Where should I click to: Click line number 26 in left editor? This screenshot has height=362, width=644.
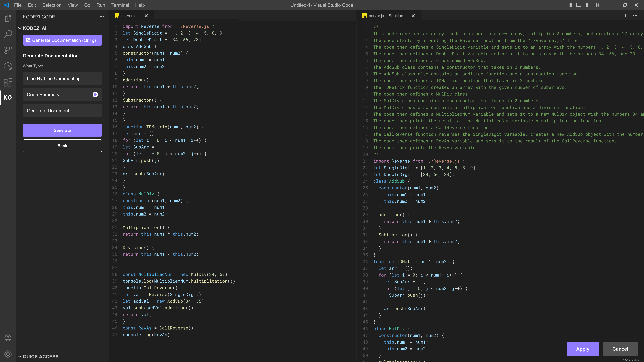coord(114,194)
